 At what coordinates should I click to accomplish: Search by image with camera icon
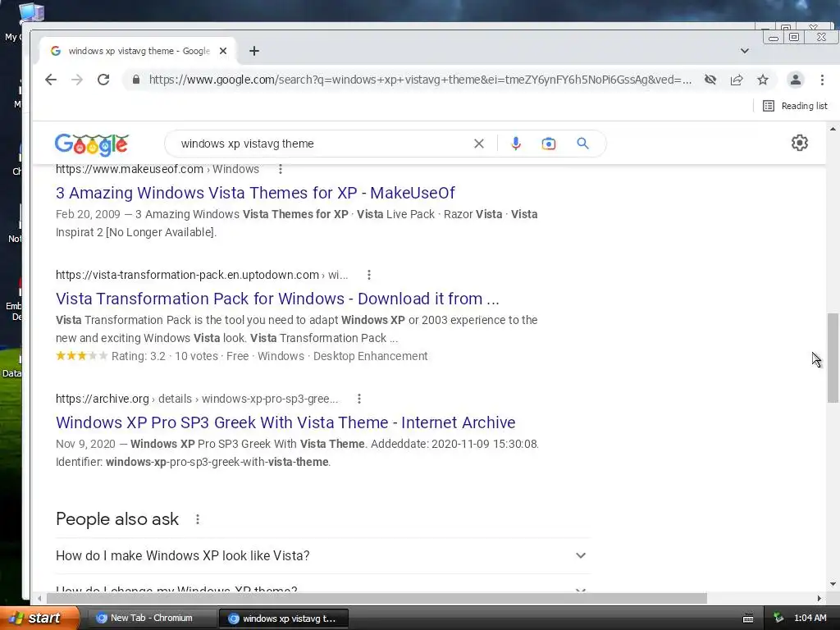tap(549, 144)
